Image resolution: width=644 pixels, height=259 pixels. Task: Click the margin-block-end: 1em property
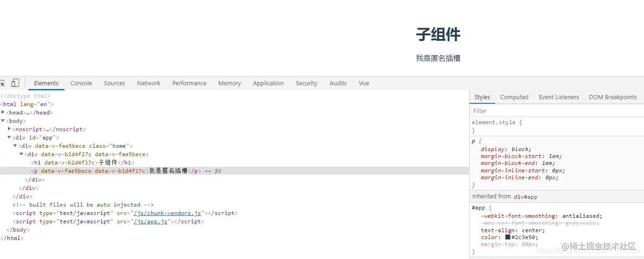point(518,163)
